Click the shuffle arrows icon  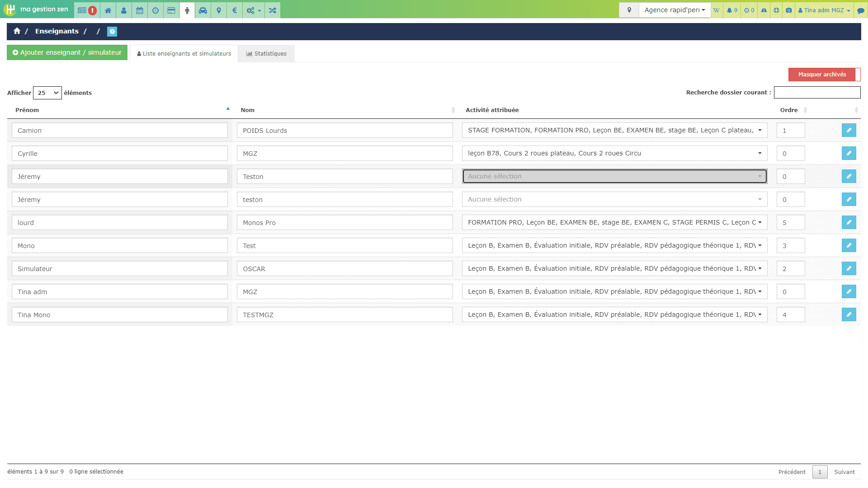click(273, 10)
